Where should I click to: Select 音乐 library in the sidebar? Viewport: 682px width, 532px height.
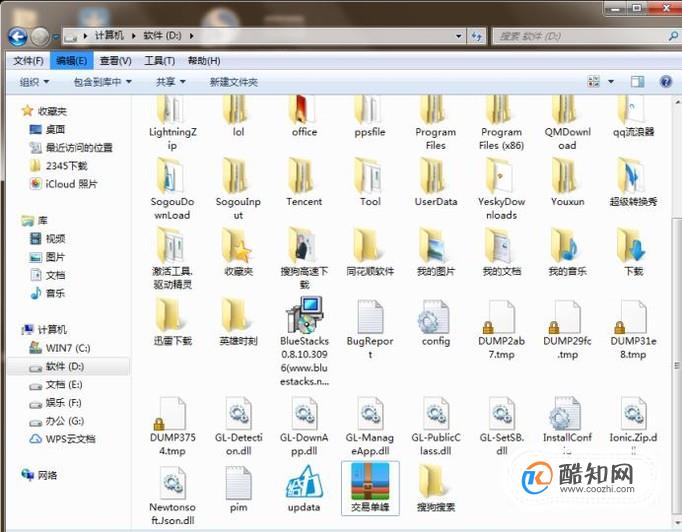tap(48, 293)
